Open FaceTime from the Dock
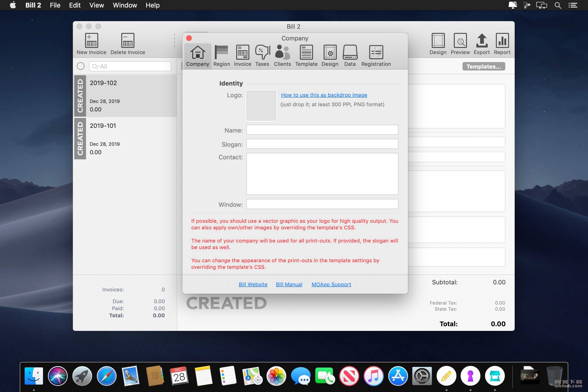The height and width of the screenshot is (392, 588). click(x=325, y=376)
